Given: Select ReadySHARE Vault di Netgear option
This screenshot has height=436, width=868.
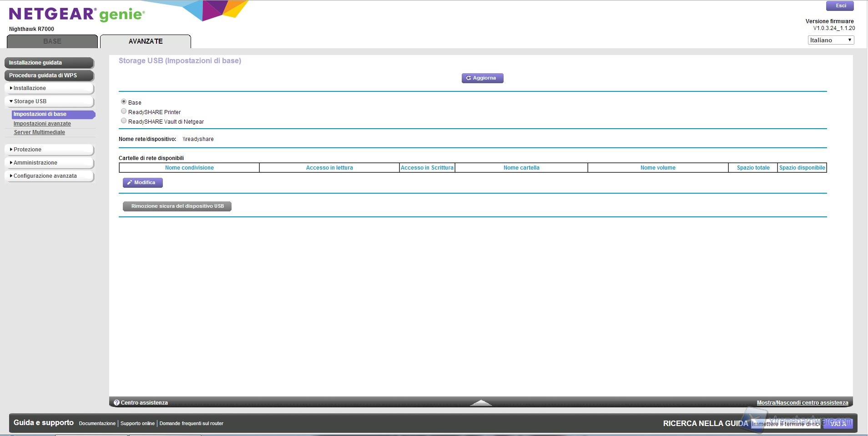Looking at the screenshot, I should click(124, 121).
